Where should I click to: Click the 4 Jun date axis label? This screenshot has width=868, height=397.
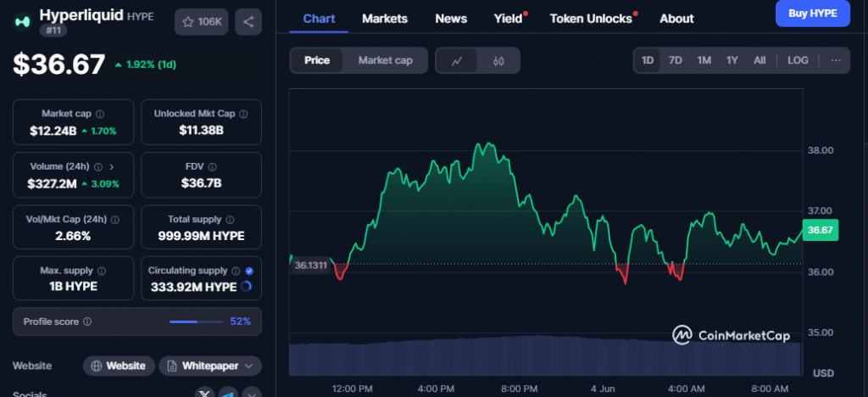click(604, 389)
